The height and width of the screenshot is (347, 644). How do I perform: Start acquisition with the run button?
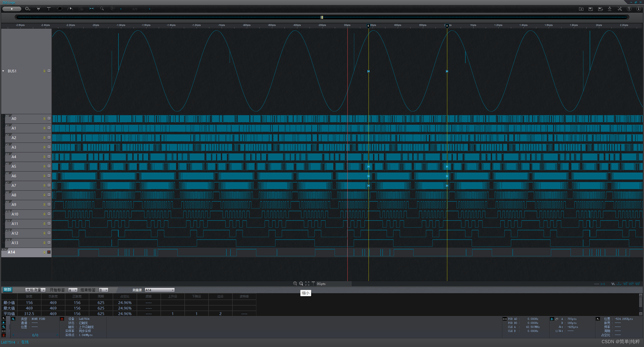[x=12, y=9]
